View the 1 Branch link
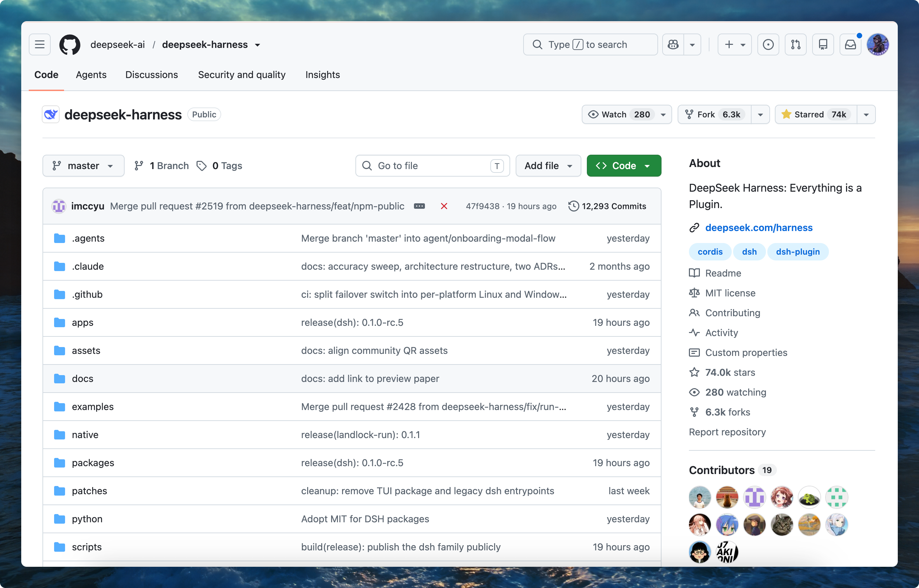The width and height of the screenshot is (919, 588). (x=162, y=166)
